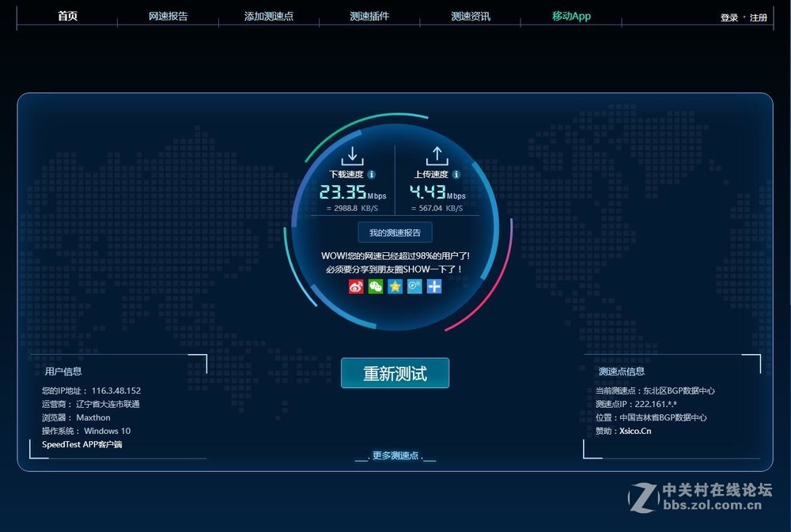This screenshot has height=532, width=791.
Task: Click the 用户信息 heading
Action: [x=63, y=372]
